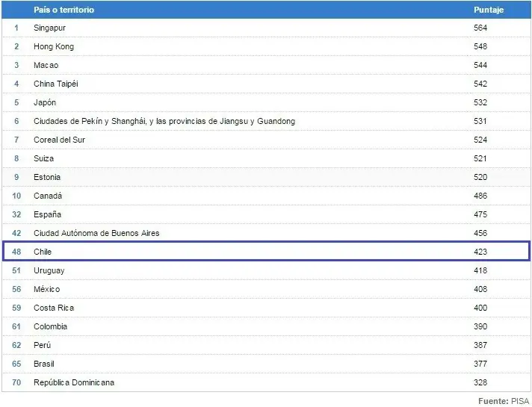This screenshot has width=532, height=407.
Task: Click the 'Fuente: PISA' source caption
Action: pyautogui.click(x=504, y=401)
